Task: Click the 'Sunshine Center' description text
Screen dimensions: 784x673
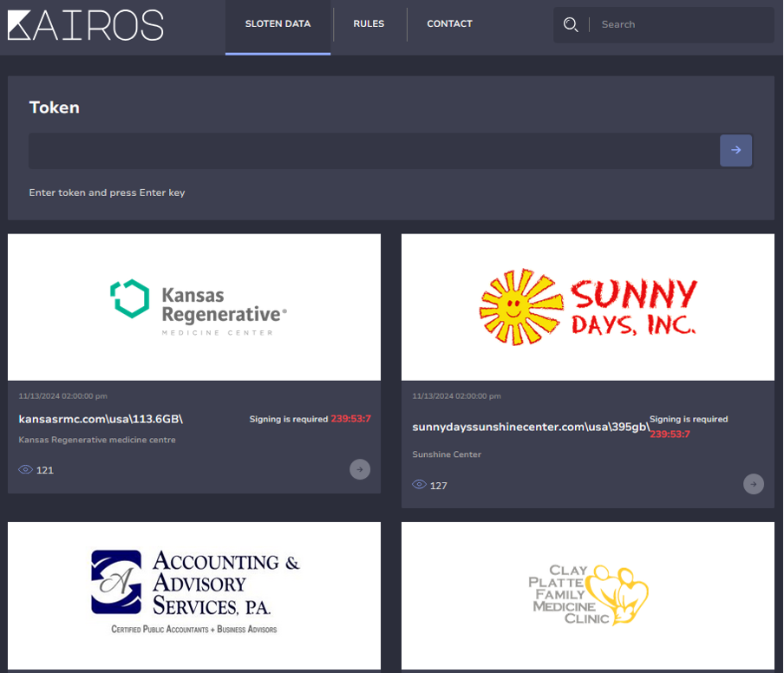Action: (447, 454)
